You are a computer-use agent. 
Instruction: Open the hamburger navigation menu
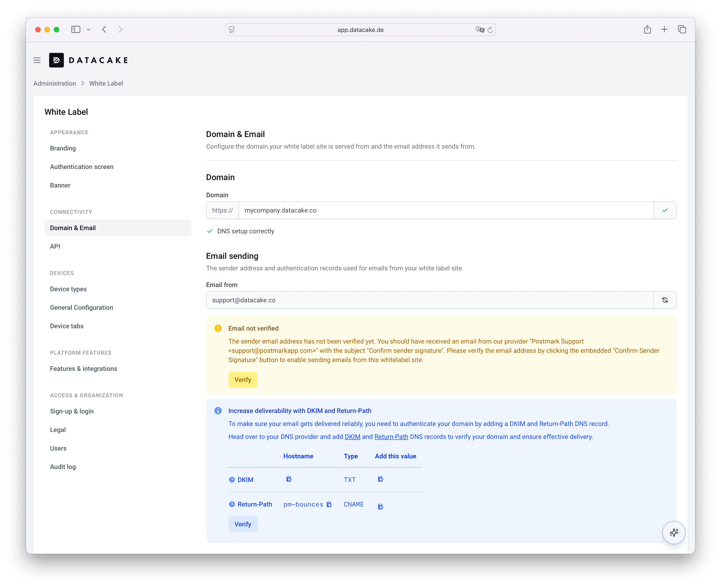point(37,60)
